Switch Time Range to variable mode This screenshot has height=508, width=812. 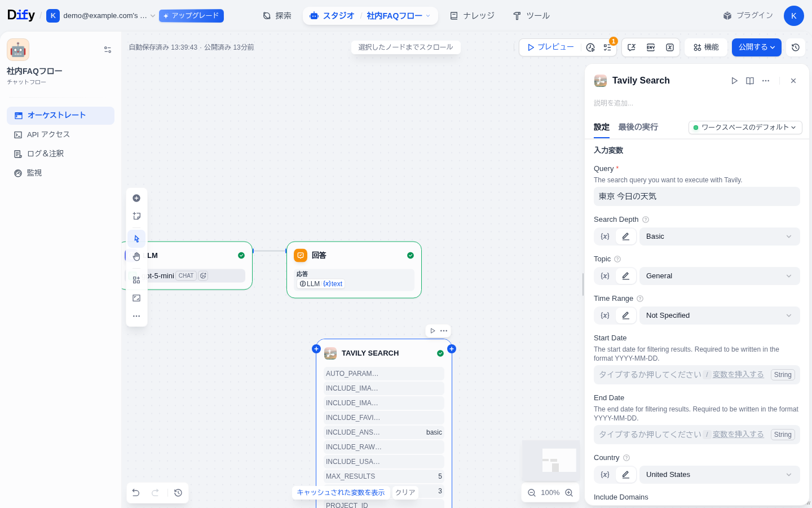click(605, 316)
